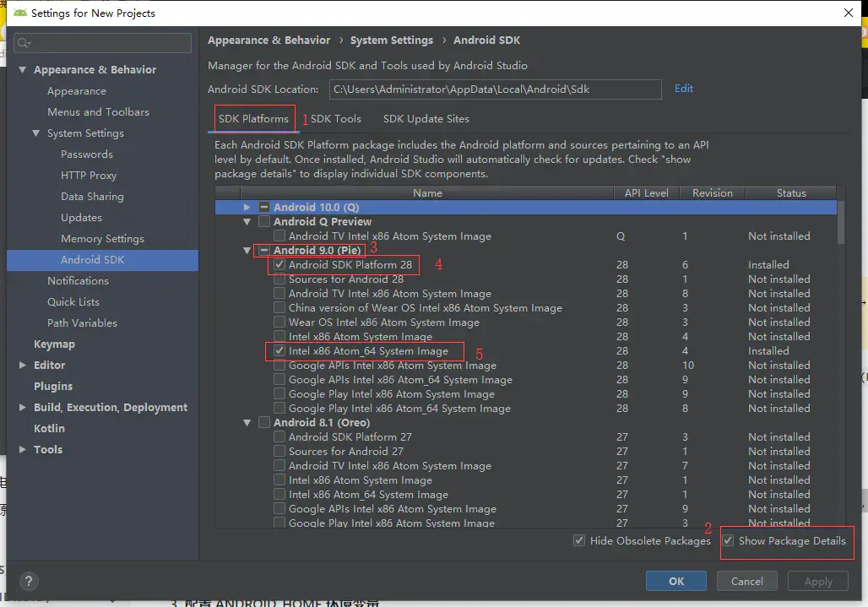Image resolution: width=868 pixels, height=607 pixels.
Task: Click the OK button
Action: (x=676, y=581)
